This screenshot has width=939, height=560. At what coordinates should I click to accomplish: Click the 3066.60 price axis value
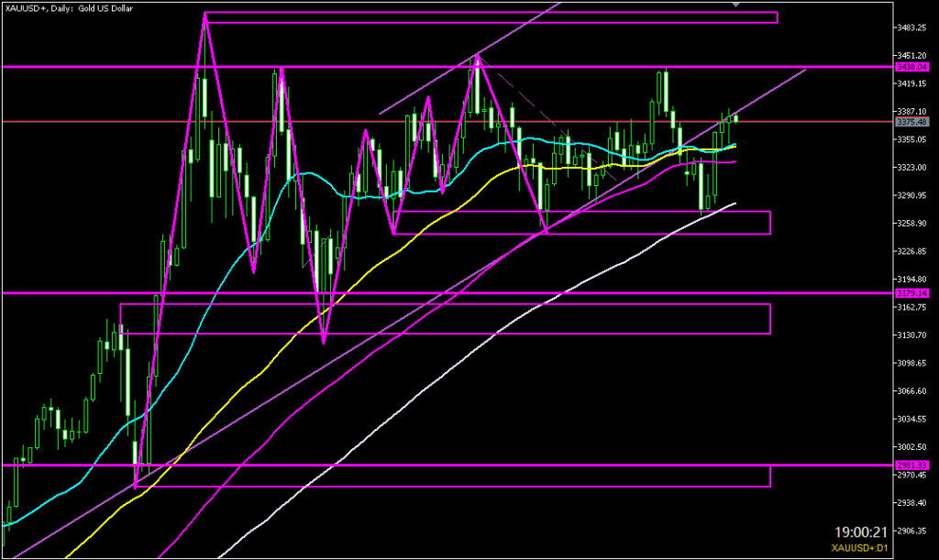coord(912,390)
